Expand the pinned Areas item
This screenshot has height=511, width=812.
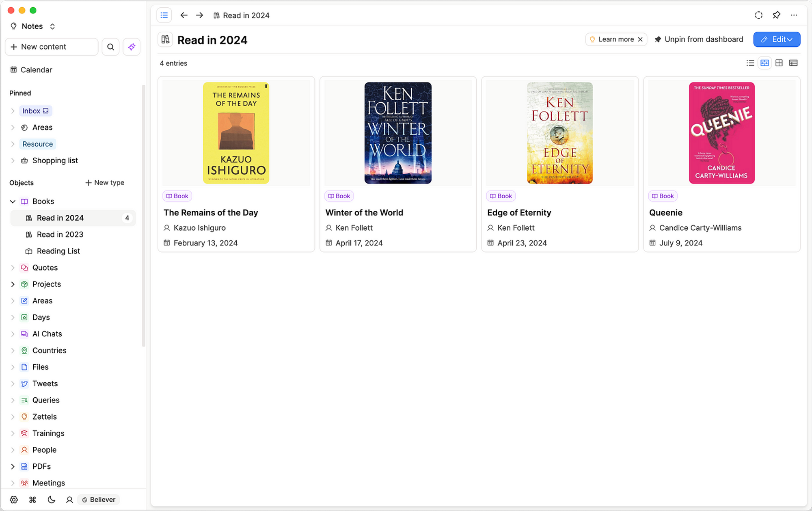pyautogui.click(x=13, y=128)
